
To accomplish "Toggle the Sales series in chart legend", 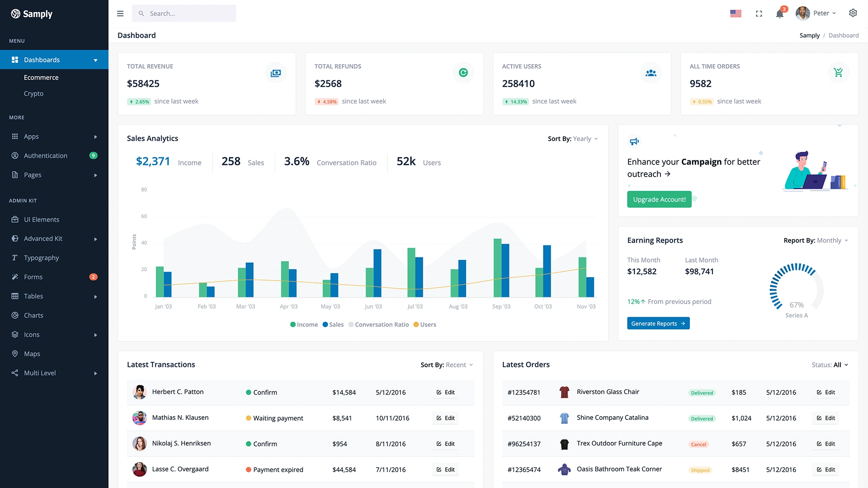I will [333, 324].
